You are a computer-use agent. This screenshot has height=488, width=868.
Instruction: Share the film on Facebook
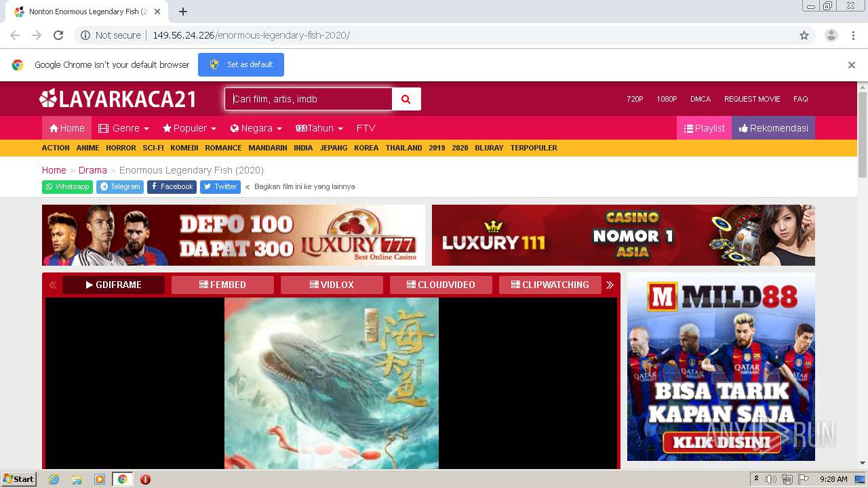pos(172,187)
